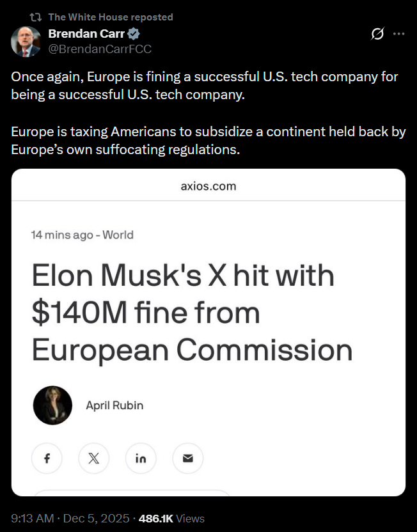The width and height of the screenshot is (417, 532).
Task: Click the Facebook share icon
Action: click(x=47, y=458)
